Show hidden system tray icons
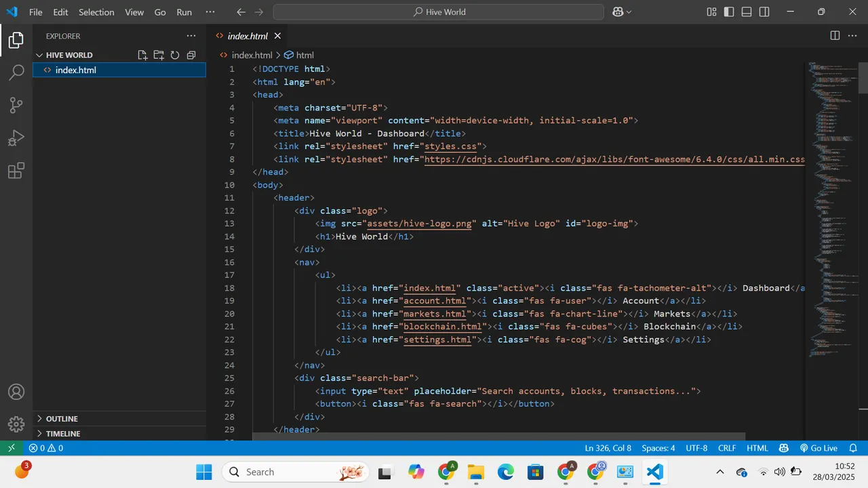This screenshot has height=488, width=868. [720, 472]
